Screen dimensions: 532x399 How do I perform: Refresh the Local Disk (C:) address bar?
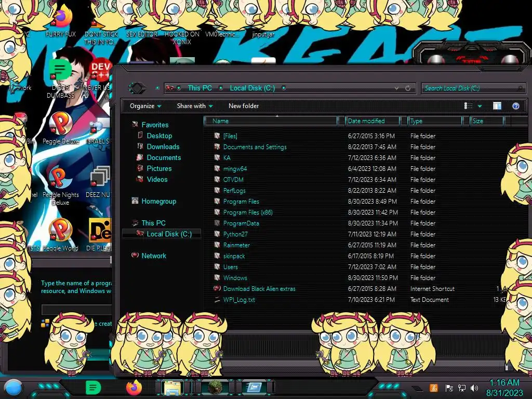[408, 88]
